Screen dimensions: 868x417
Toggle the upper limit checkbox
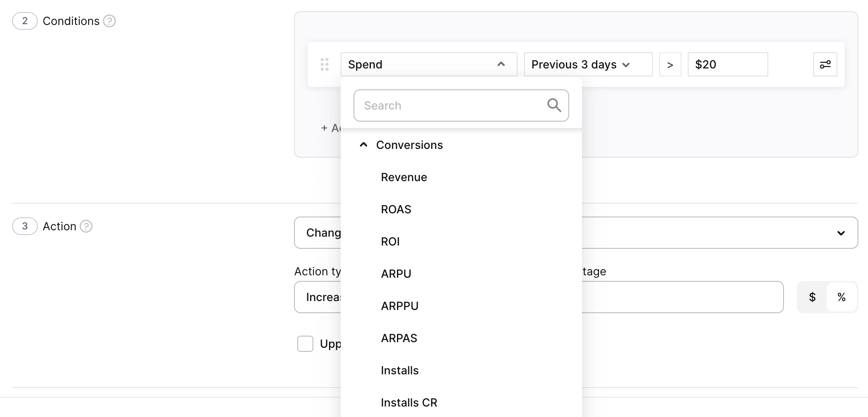click(x=305, y=344)
